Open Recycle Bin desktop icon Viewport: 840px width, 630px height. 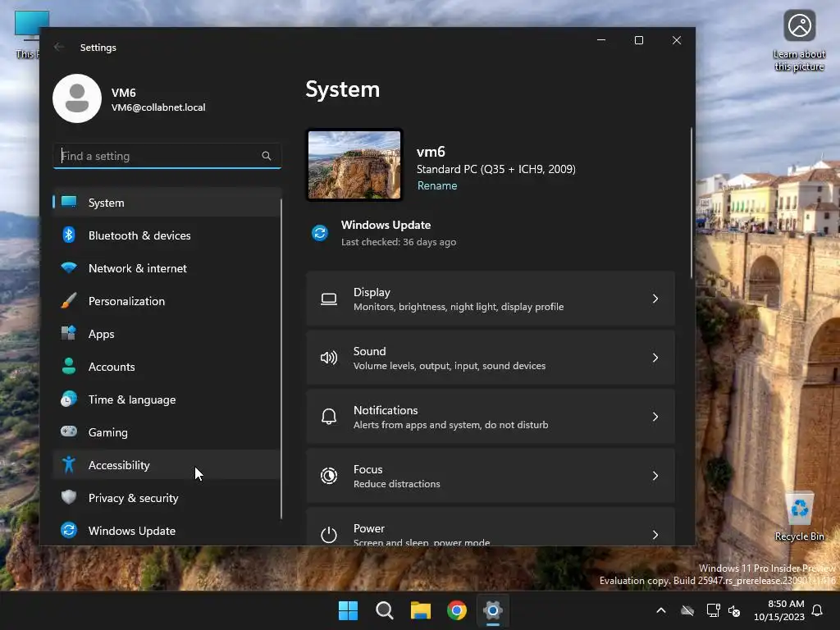click(x=800, y=517)
